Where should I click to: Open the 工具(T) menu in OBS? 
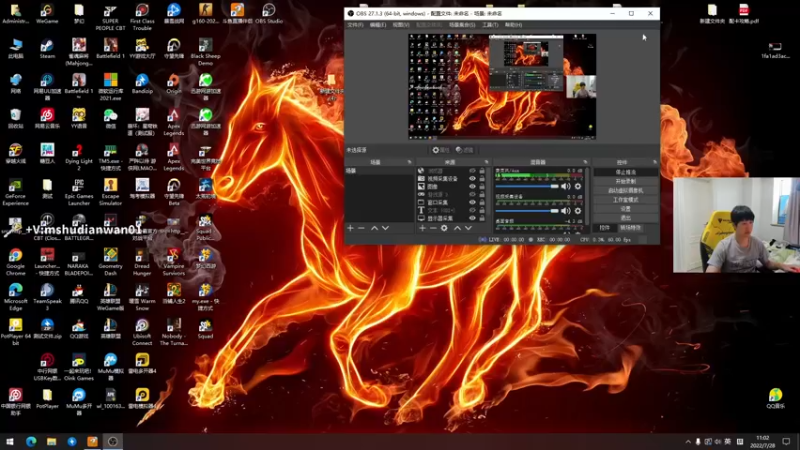[x=490, y=24]
